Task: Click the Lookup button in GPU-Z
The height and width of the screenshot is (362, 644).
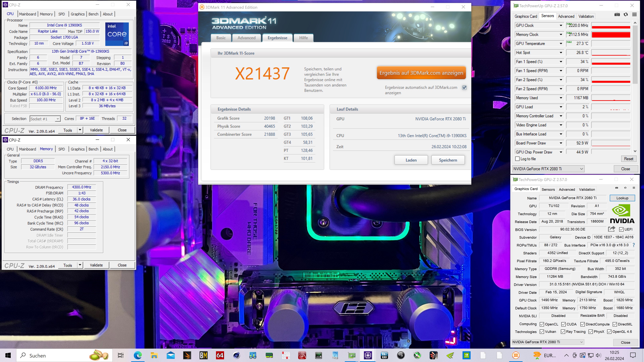Action: click(622, 198)
